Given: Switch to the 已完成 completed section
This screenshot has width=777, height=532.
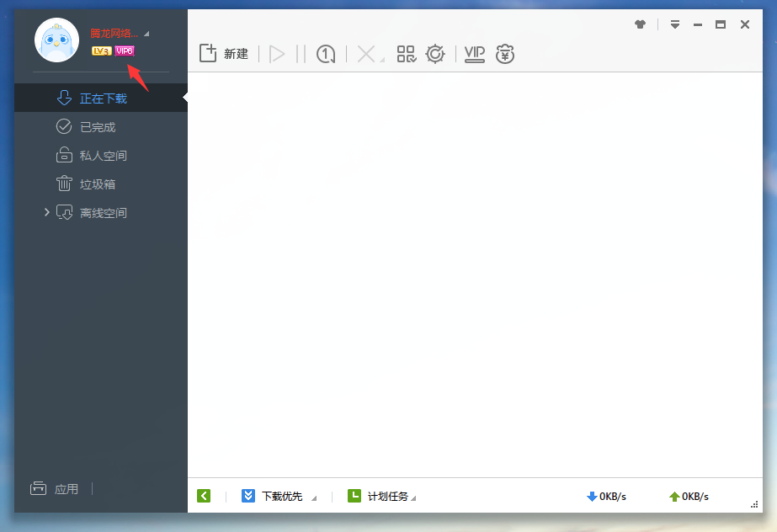Looking at the screenshot, I should [97, 126].
